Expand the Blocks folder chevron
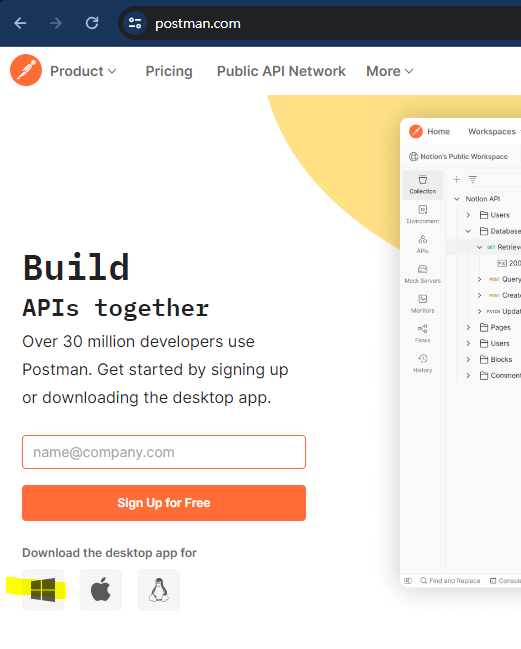The image size is (521, 649). 468,360
